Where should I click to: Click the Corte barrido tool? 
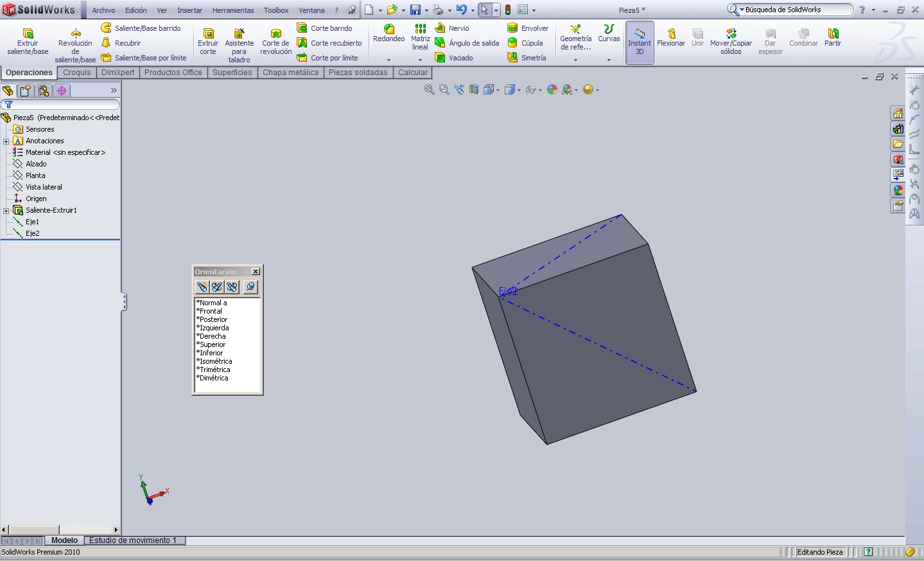click(324, 28)
